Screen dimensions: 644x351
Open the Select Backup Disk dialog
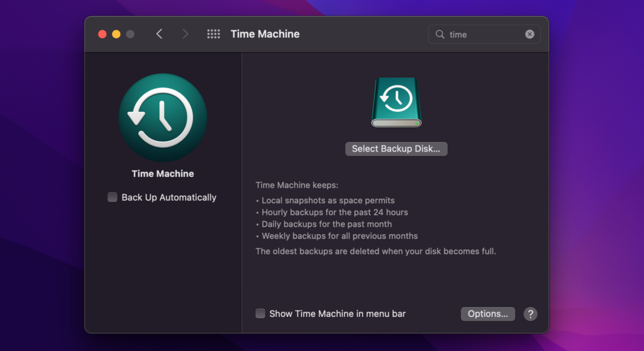(396, 149)
